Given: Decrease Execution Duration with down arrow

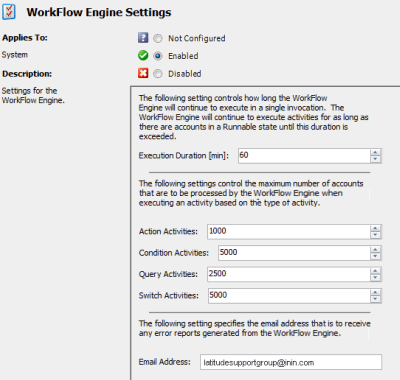Looking at the screenshot, I should tap(375, 159).
